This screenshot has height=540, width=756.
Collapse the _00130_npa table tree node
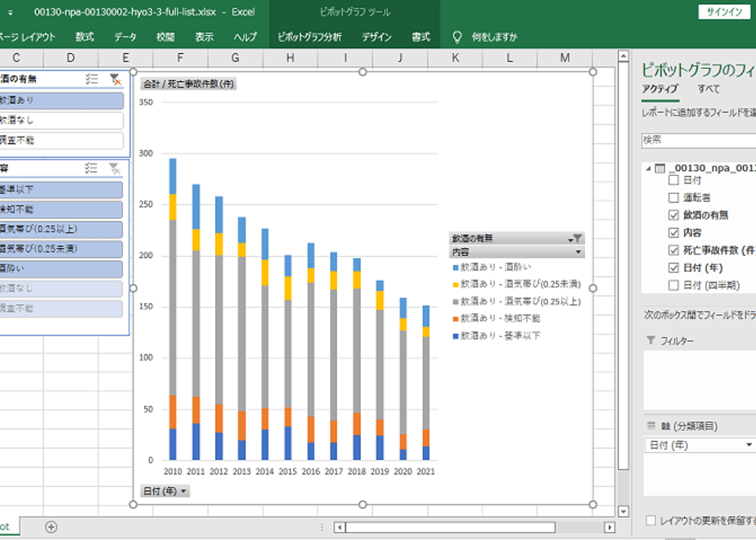tap(649, 169)
